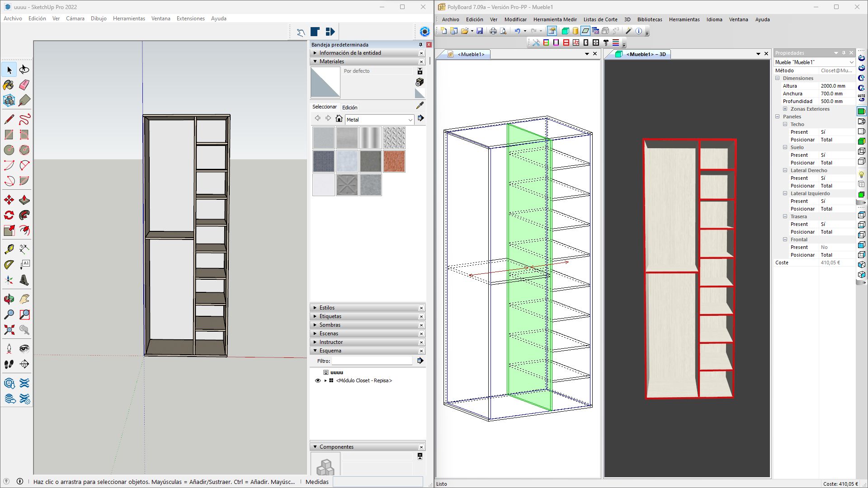Pin the Propiedades panel in PolyBoard
Screen dimensions: 868x488
click(844, 53)
